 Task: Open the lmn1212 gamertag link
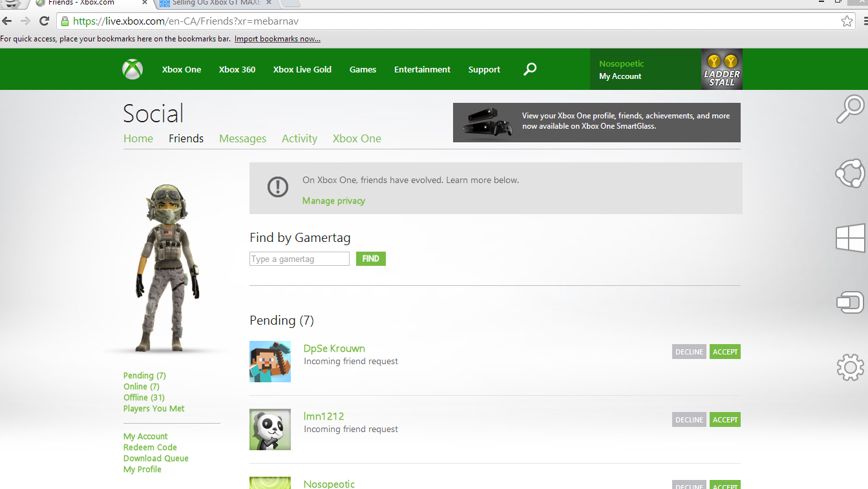[x=324, y=417]
